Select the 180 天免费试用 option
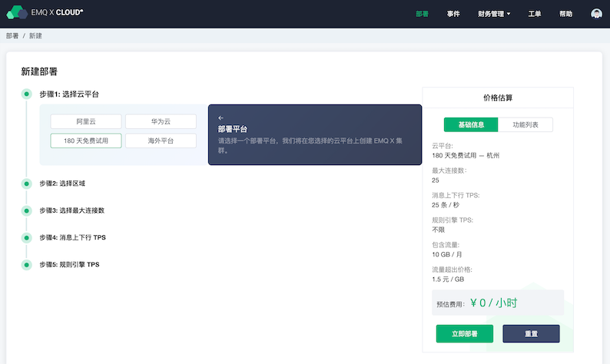 86,141
